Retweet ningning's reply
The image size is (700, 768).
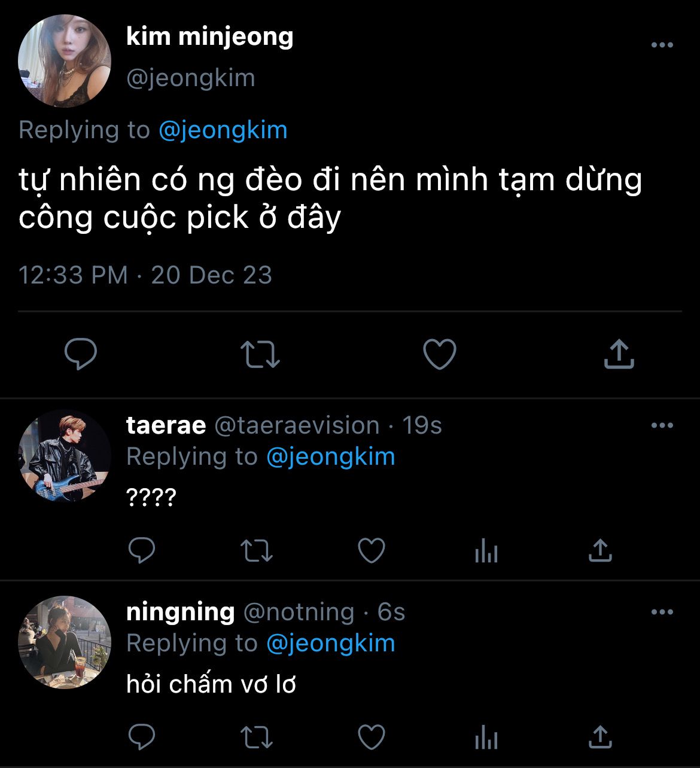tap(257, 737)
